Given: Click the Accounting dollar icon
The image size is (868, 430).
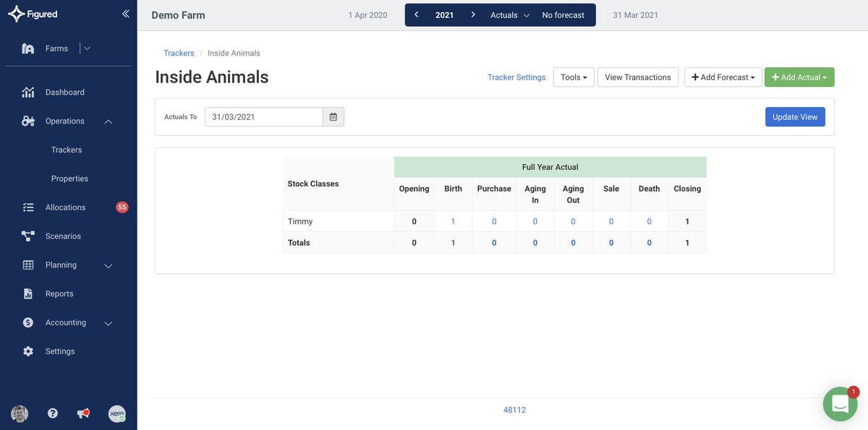Looking at the screenshot, I should [x=28, y=323].
